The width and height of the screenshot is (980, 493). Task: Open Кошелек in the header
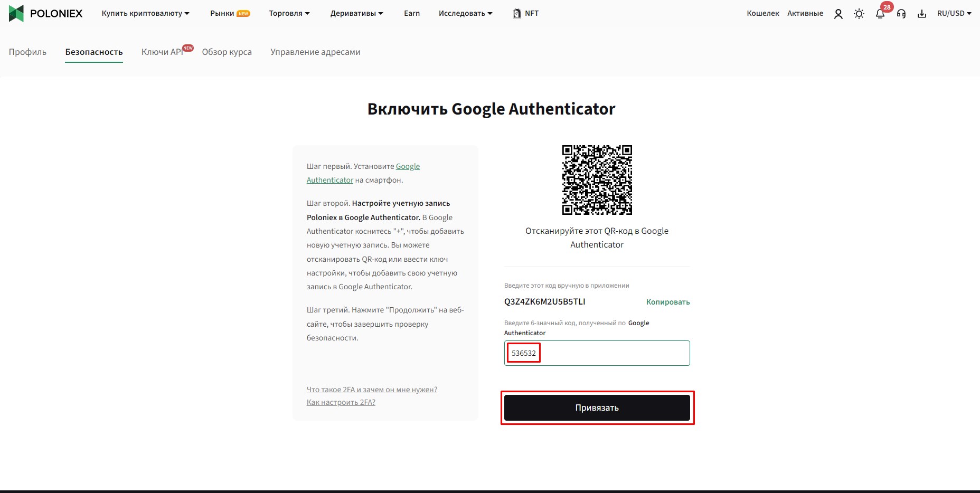click(x=763, y=13)
